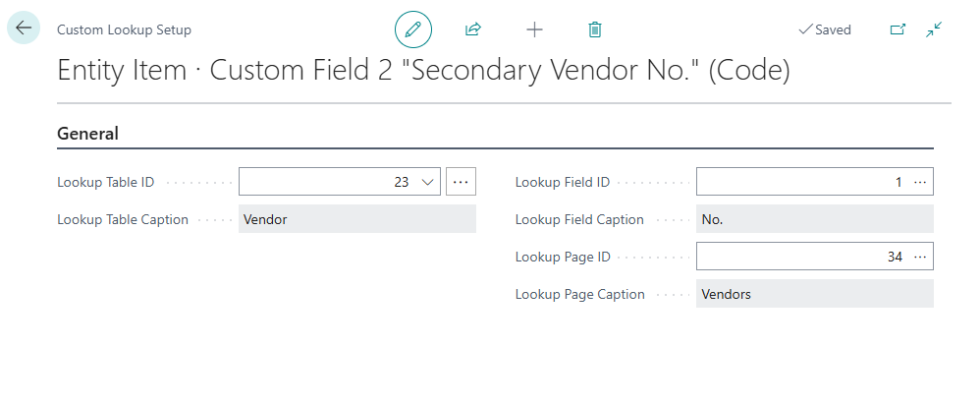980x404 pixels.
Task: Focus the Lookup Page ID input box
Action: click(x=800, y=257)
